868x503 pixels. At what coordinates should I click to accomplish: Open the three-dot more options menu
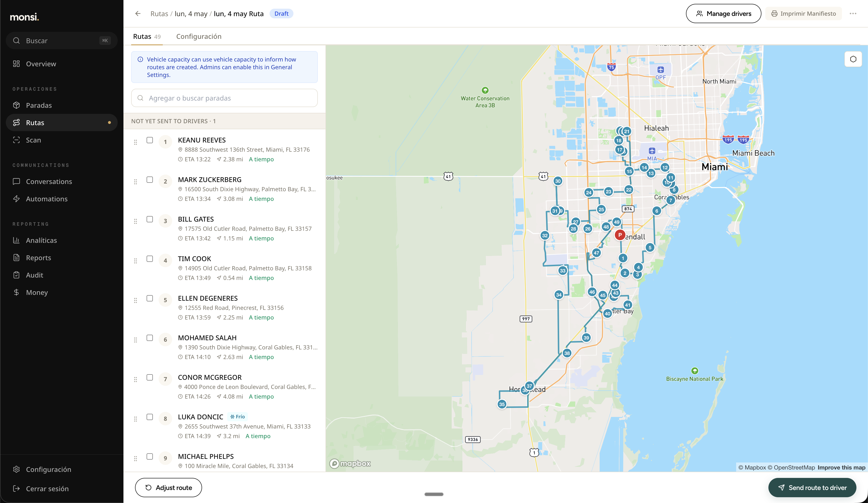853,14
